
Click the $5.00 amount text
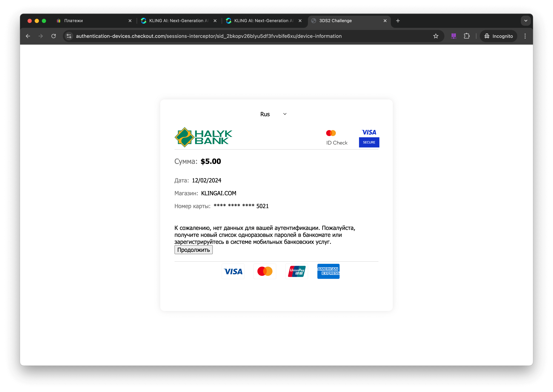(x=211, y=161)
